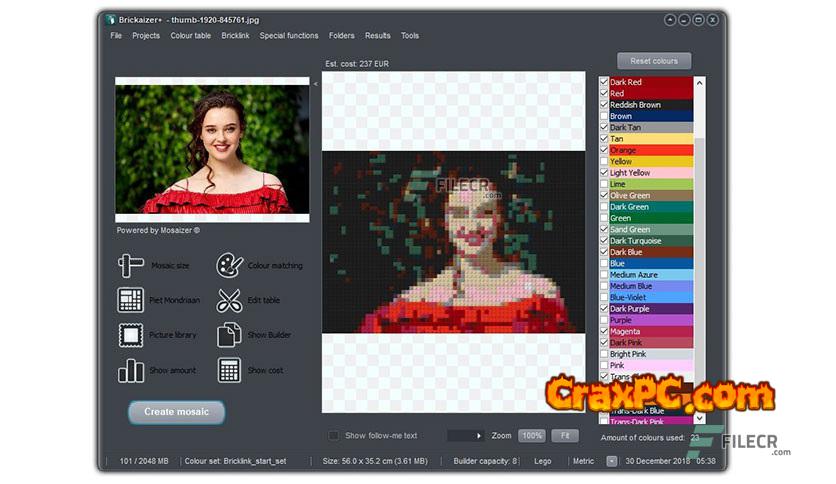This screenshot has height=484, width=836.
Task: Collapse left panel with small arrow
Action: click(315, 84)
